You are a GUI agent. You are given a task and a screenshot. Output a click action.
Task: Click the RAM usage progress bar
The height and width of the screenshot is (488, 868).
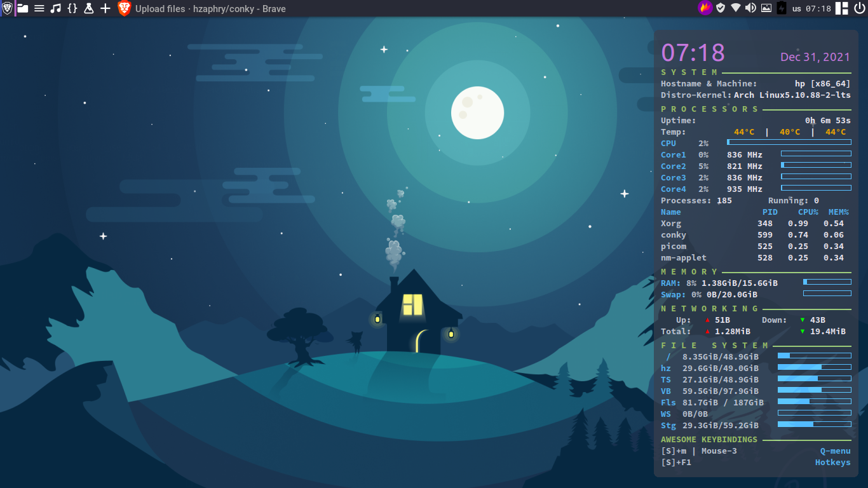[826, 281]
